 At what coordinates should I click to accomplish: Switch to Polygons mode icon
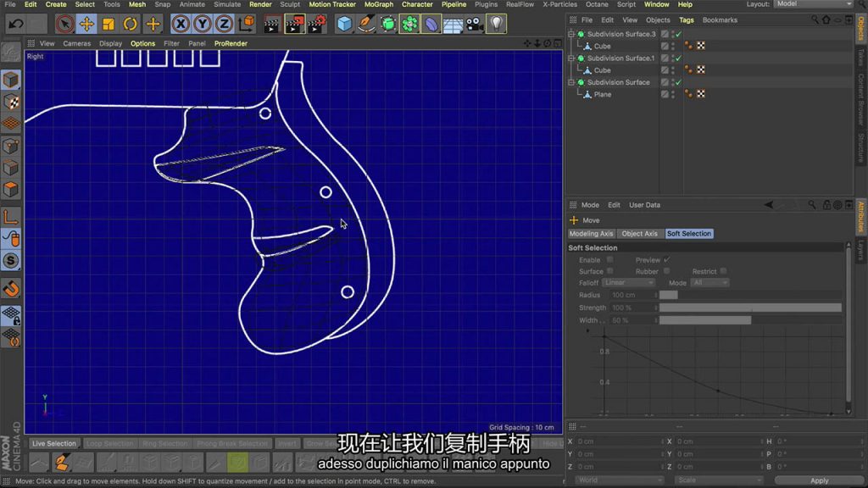(11, 189)
